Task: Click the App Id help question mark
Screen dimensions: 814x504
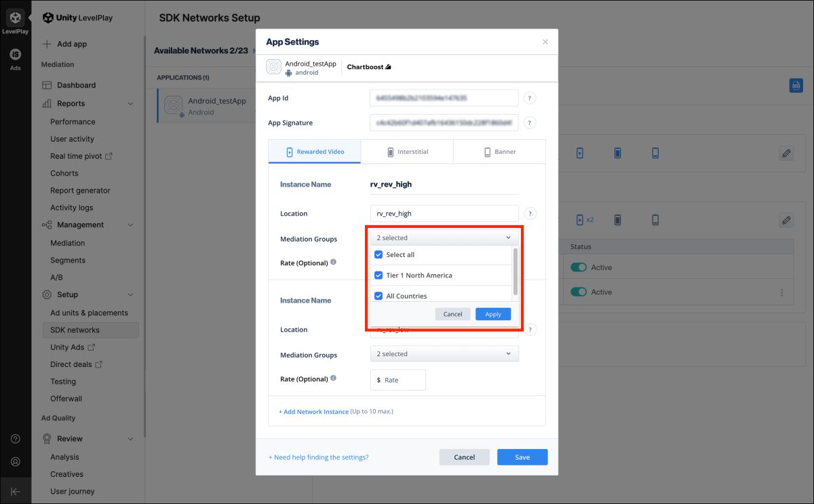Action: coord(530,98)
